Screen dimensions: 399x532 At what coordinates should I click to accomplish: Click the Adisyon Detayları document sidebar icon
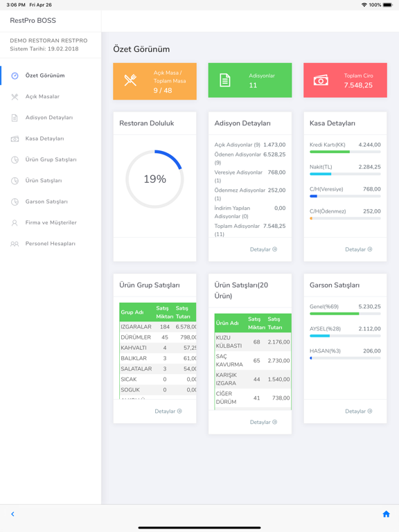(15, 118)
